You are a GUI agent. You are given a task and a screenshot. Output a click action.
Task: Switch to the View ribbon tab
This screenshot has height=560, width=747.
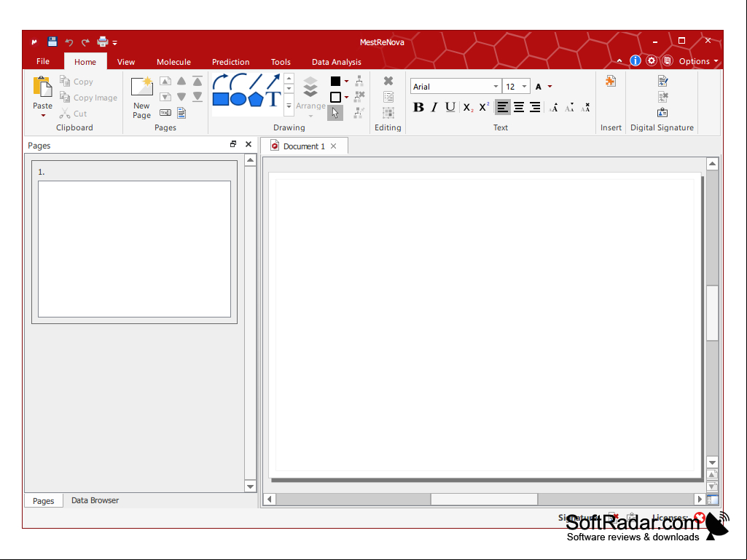126,62
